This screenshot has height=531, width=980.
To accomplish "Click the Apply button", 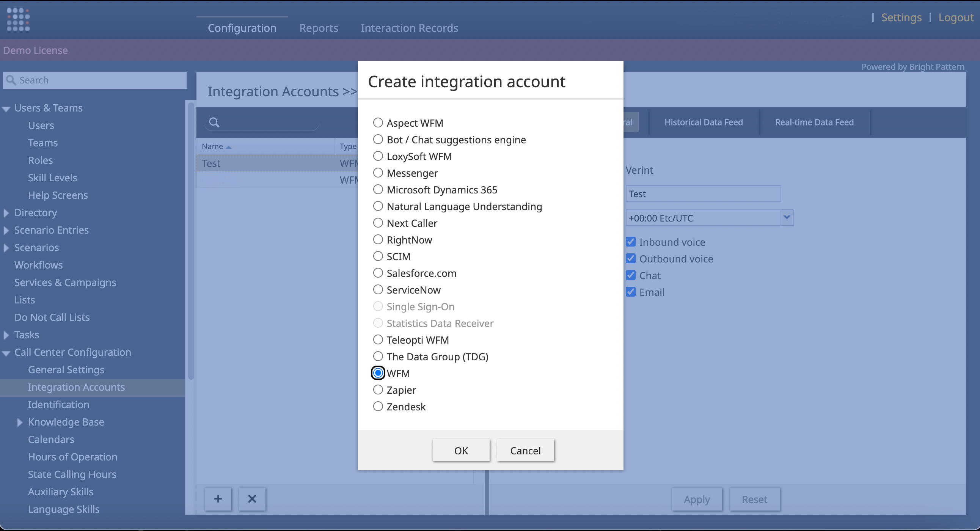I will tap(697, 499).
